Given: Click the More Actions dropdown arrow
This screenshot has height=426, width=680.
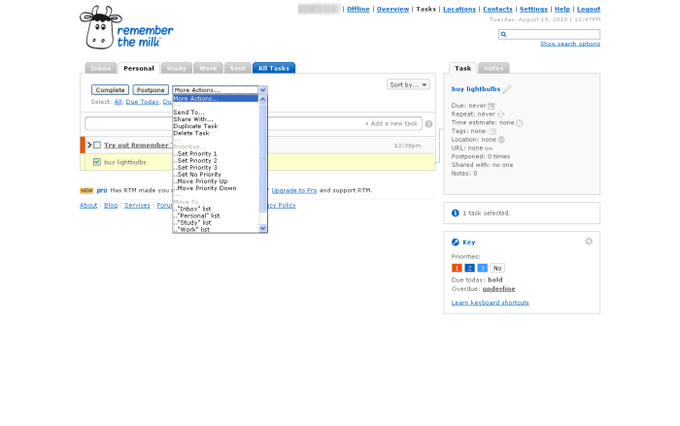Looking at the screenshot, I should (262, 90).
